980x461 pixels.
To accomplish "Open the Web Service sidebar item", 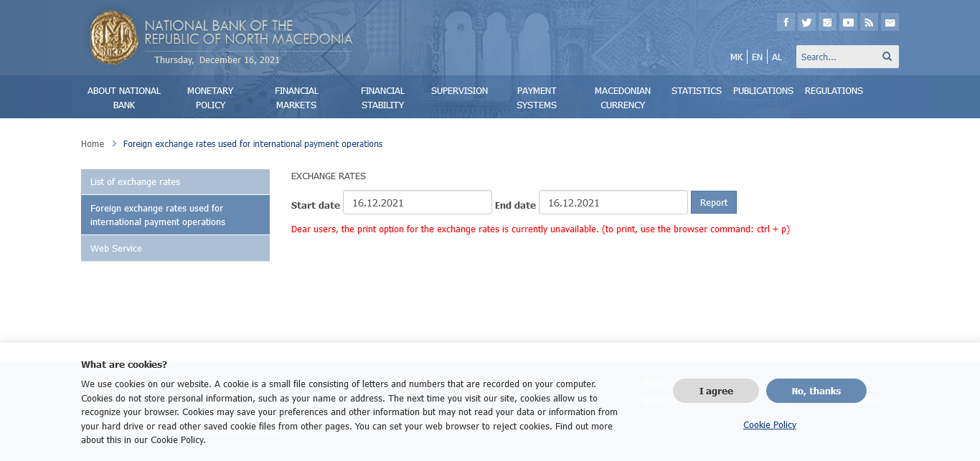I will click(x=175, y=249).
